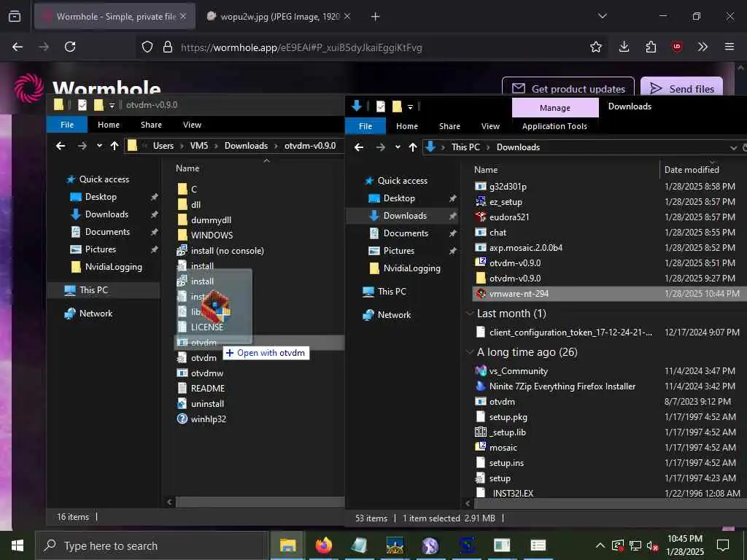Screen dimensions: 747x560
Task: Click VM5 breadcrumb in otvdm address bar
Action: click(x=199, y=146)
